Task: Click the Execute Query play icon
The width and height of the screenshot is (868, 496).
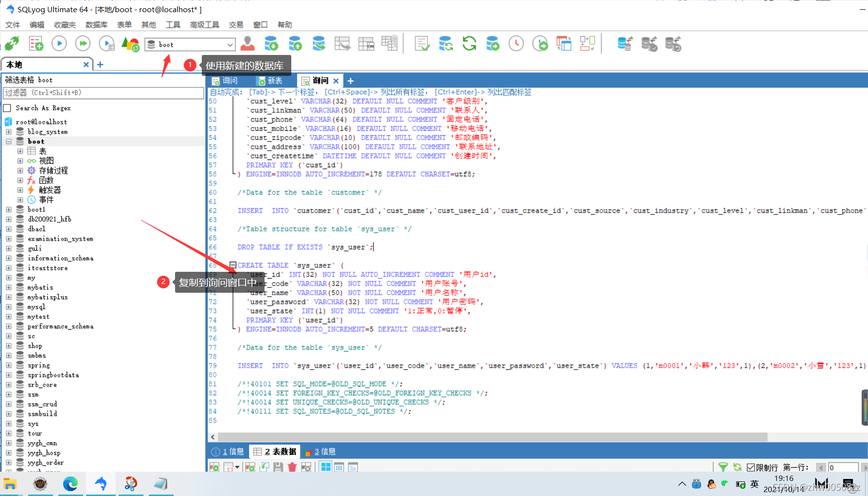Action: coord(59,44)
